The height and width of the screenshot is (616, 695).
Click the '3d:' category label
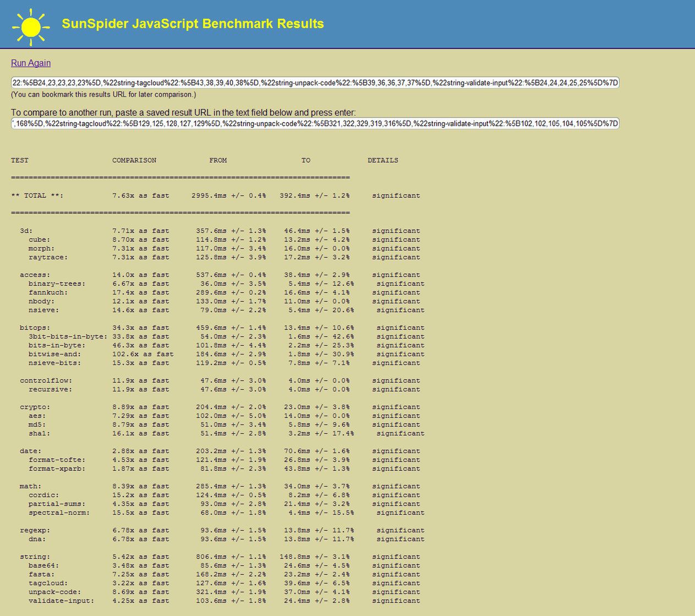coord(26,231)
